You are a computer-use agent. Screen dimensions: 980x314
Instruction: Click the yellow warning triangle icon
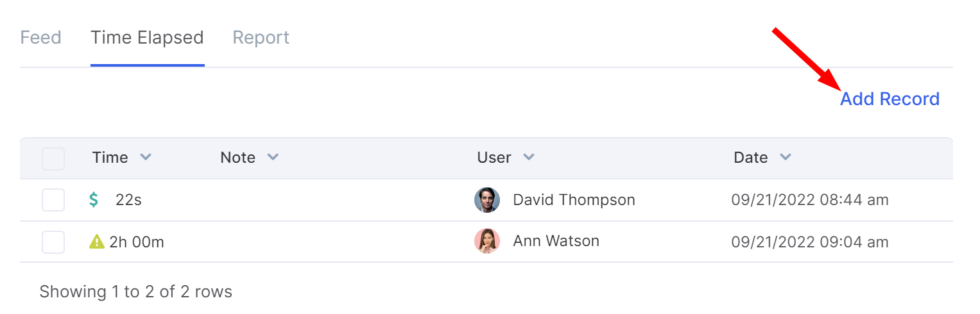tap(96, 242)
